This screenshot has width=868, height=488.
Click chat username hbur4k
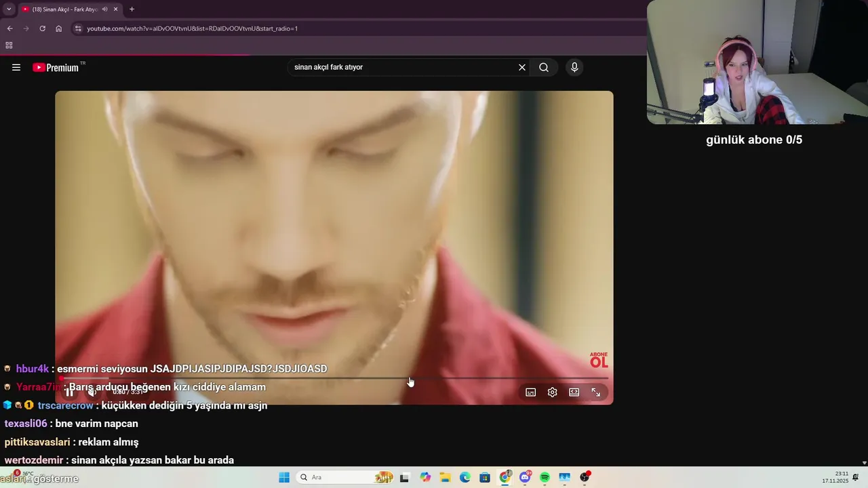coord(33,369)
